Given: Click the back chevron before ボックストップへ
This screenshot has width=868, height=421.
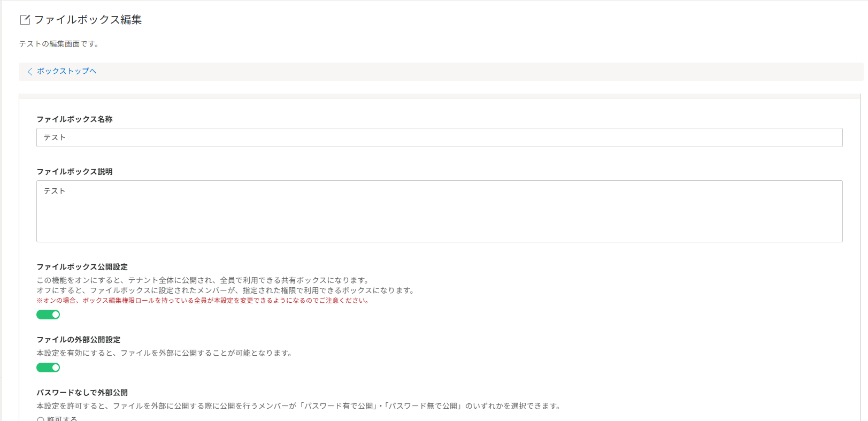Looking at the screenshot, I should (x=30, y=71).
